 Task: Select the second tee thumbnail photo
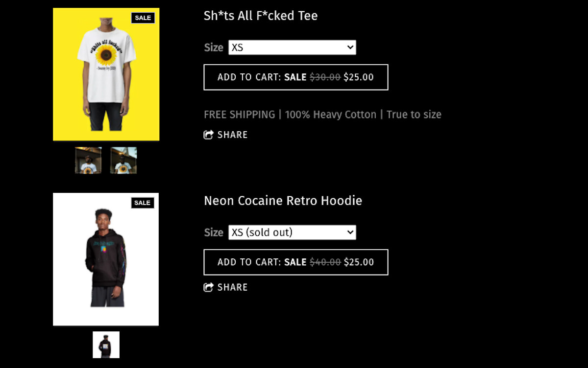point(123,161)
